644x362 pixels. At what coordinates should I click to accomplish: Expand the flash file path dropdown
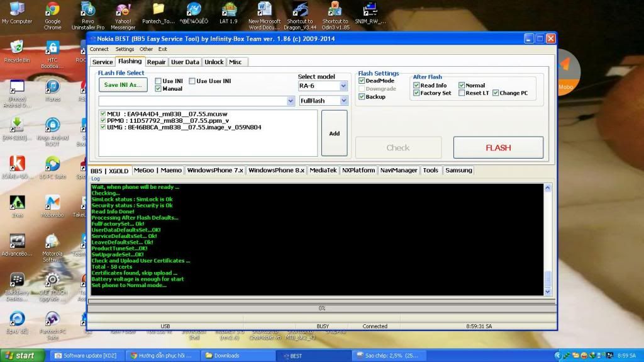click(x=291, y=101)
